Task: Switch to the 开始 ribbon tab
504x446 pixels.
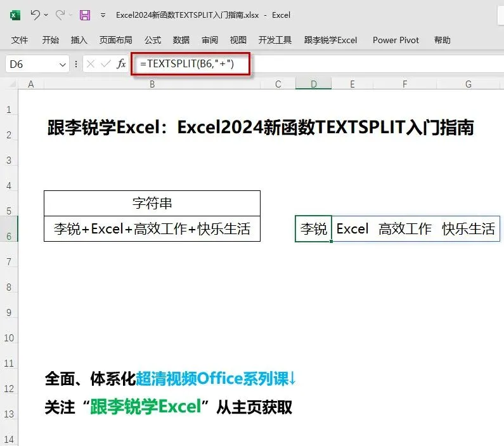Action: click(x=51, y=40)
